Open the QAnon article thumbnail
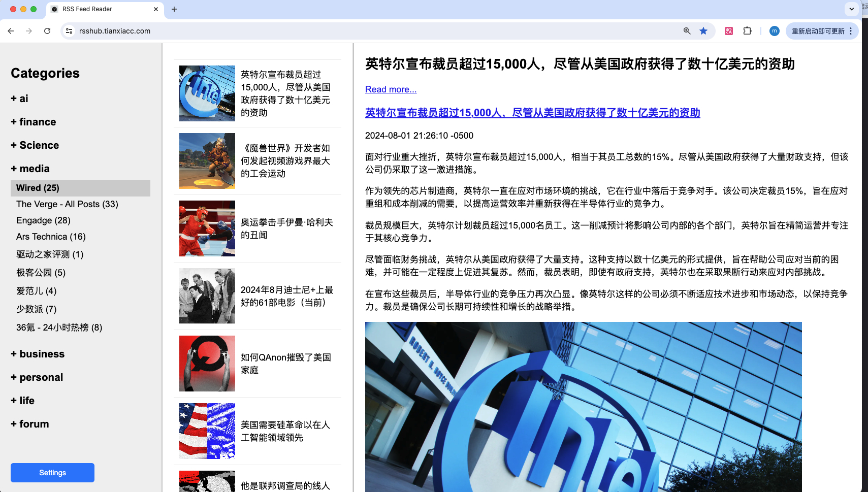Screen dimensions: 868x492 point(207,364)
